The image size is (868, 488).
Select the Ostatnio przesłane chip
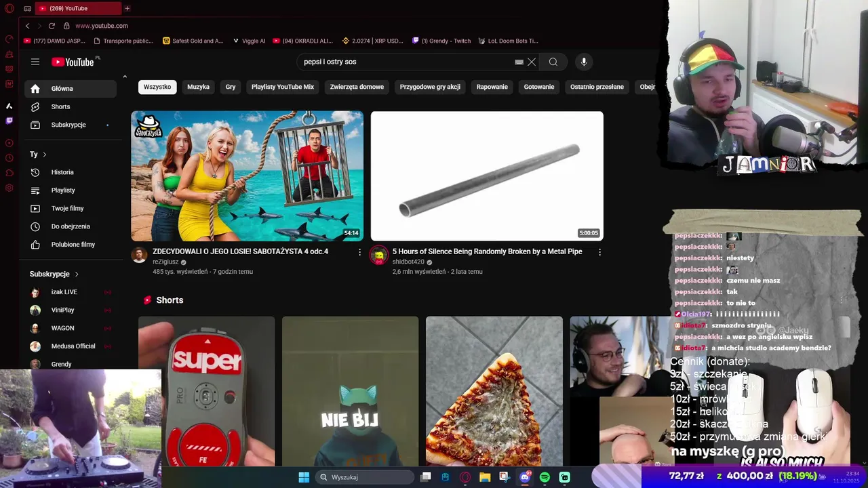[x=597, y=87]
